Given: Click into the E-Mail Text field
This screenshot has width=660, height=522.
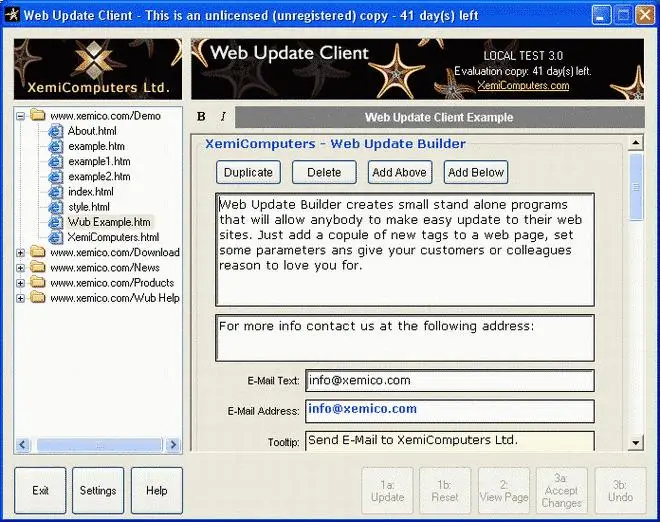Looking at the screenshot, I should point(450,381).
